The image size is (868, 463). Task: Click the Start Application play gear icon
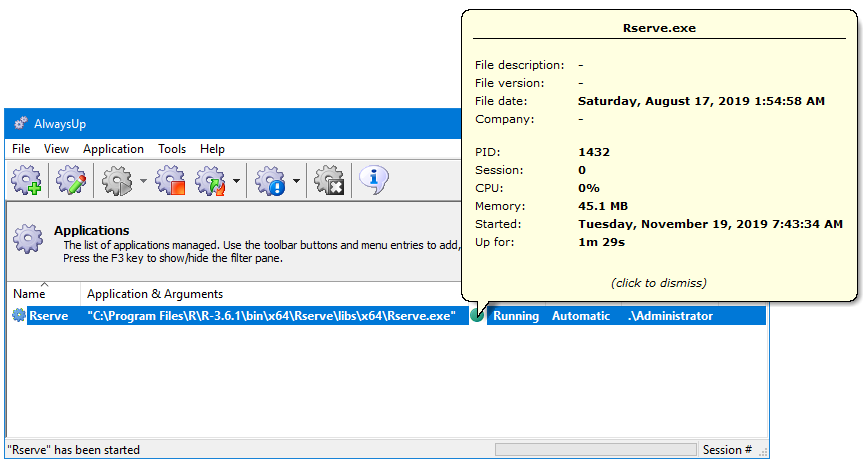(117, 180)
